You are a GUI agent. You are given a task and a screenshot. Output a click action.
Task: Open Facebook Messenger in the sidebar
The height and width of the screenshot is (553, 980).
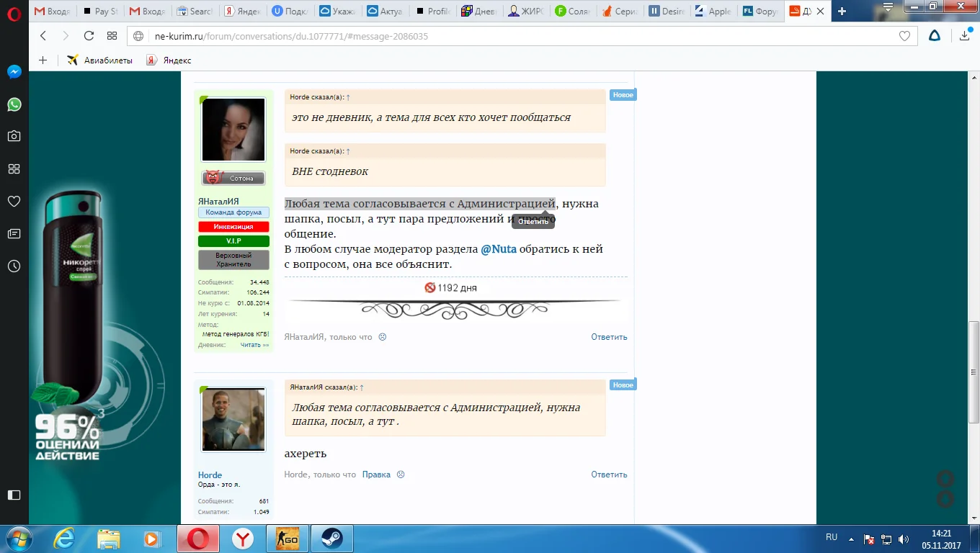14,72
